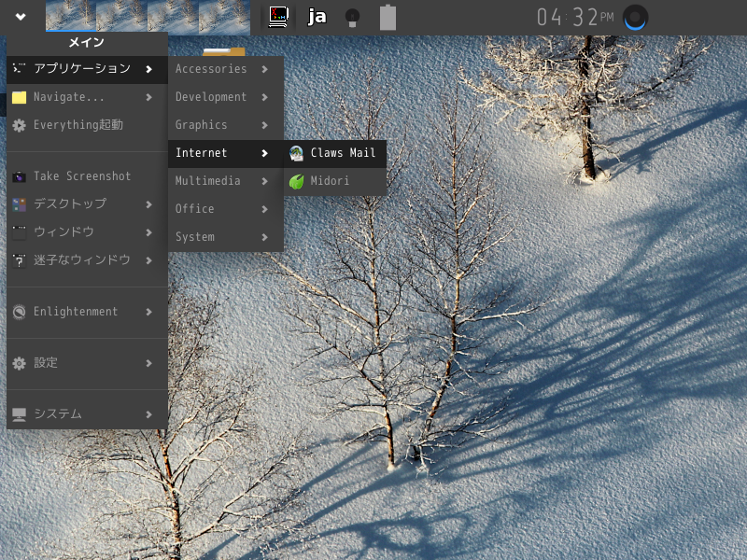Expand the Enlightenment submenu arrow
747x560 pixels.
coord(149,313)
